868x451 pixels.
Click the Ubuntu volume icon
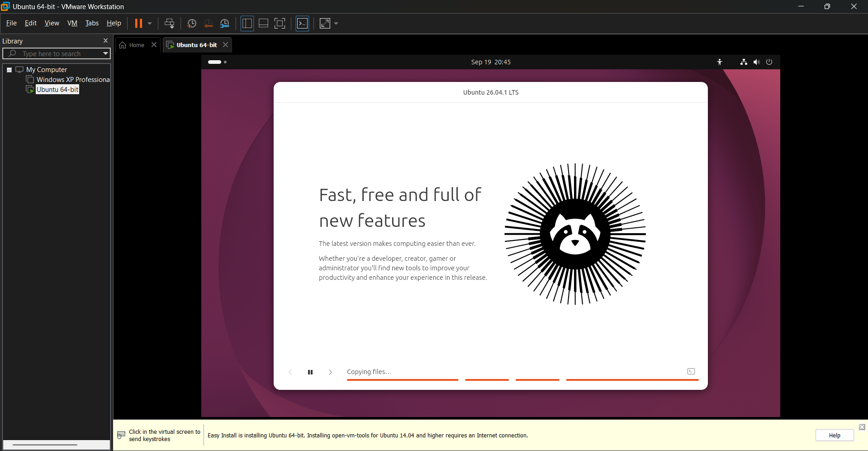(756, 62)
